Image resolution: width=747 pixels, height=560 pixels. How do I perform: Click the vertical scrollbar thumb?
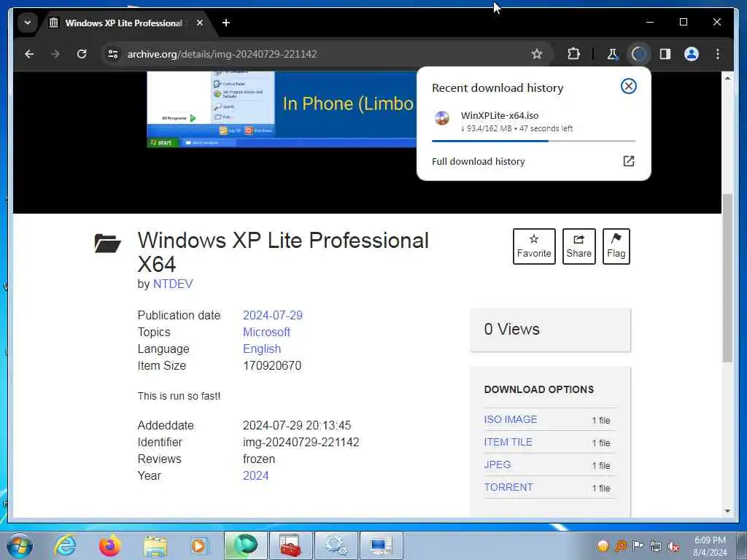(x=727, y=279)
